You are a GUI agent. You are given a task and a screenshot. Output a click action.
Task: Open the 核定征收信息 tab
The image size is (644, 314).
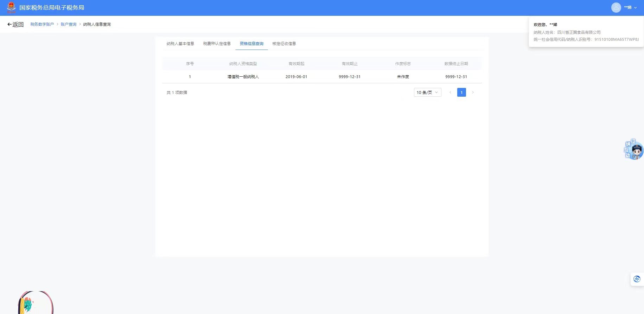point(284,44)
